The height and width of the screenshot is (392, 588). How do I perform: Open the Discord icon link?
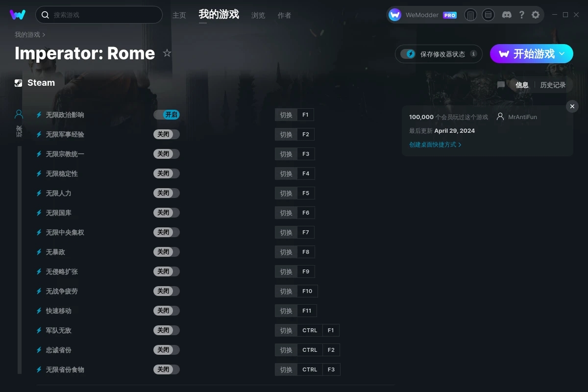click(x=507, y=15)
